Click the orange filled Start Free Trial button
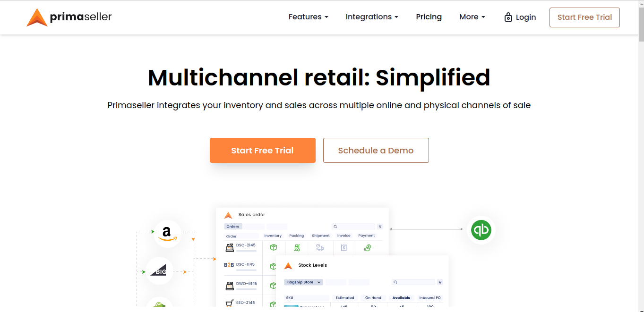The image size is (644, 312). [x=262, y=151]
